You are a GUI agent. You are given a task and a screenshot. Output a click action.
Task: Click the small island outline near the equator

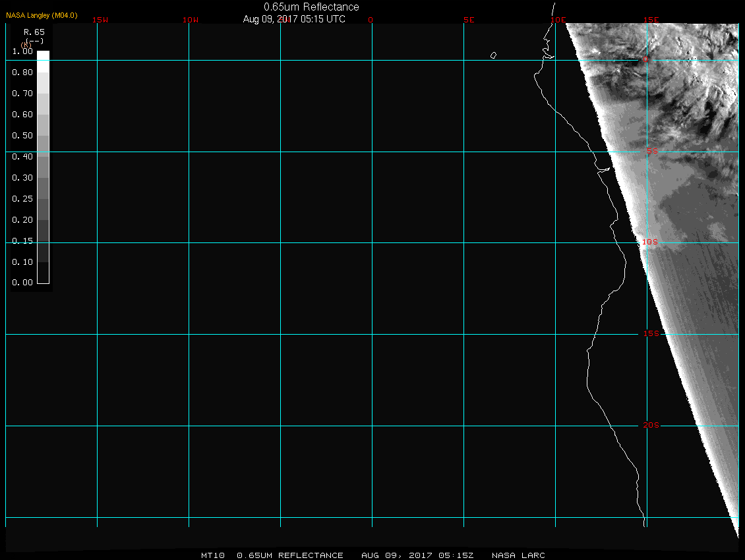coord(493,55)
